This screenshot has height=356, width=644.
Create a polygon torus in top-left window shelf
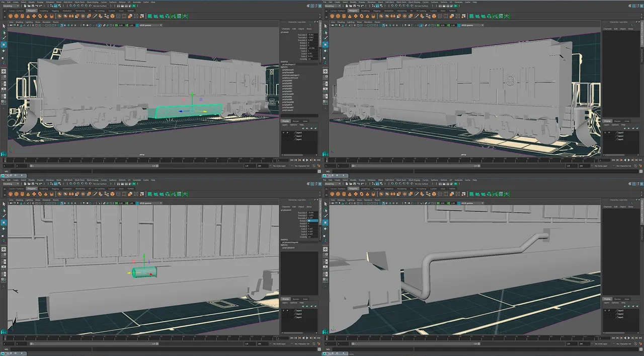pos(40,16)
